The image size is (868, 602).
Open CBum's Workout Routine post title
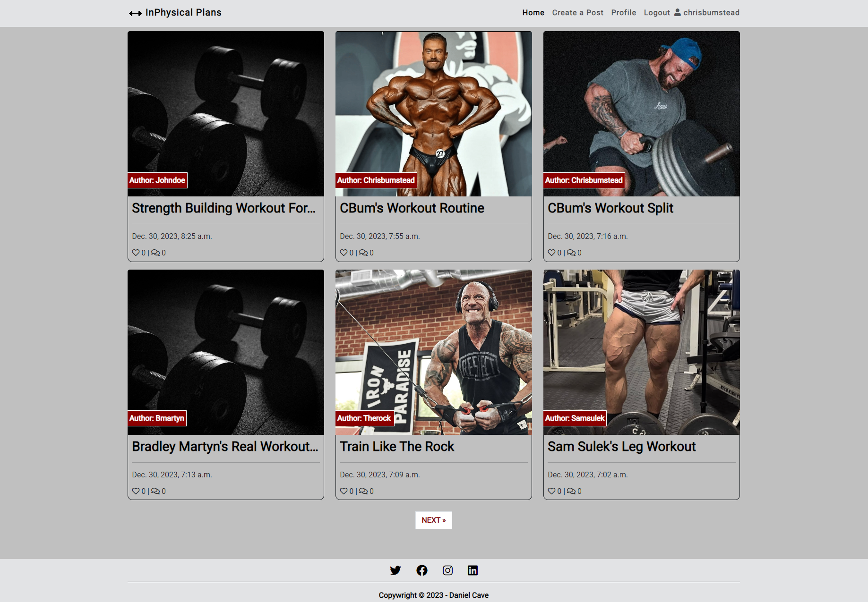coord(412,208)
